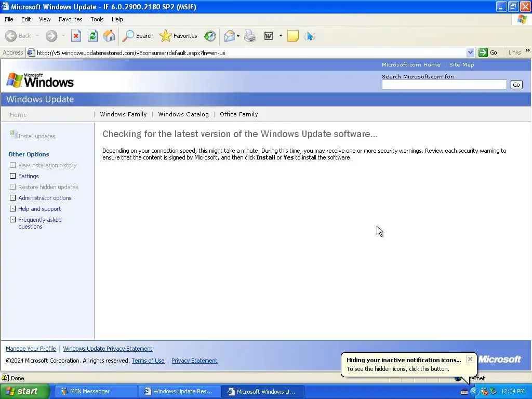Expand the Links toolbar chevron
532x399 pixels.
pyautogui.click(x=527, y=50)
